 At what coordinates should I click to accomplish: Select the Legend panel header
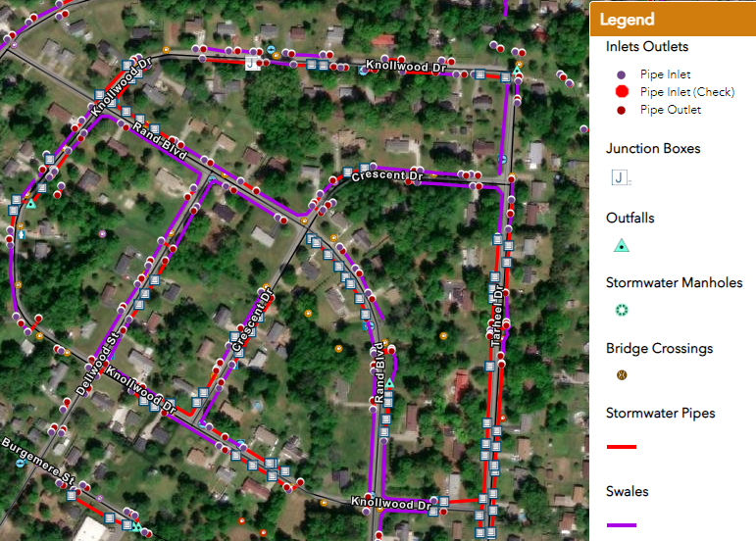(673, 20)
